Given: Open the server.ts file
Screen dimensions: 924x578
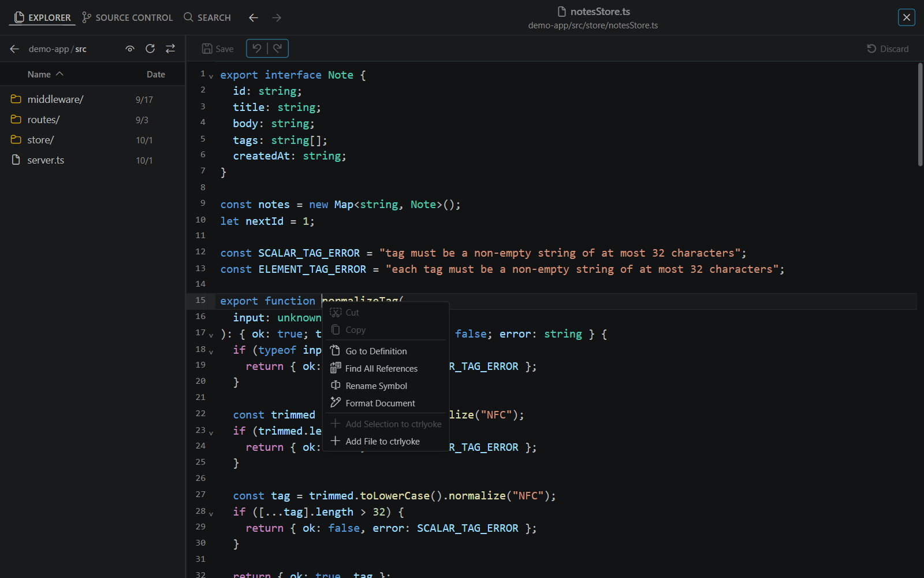Looking at the screenshot, I should pos(92,160).
